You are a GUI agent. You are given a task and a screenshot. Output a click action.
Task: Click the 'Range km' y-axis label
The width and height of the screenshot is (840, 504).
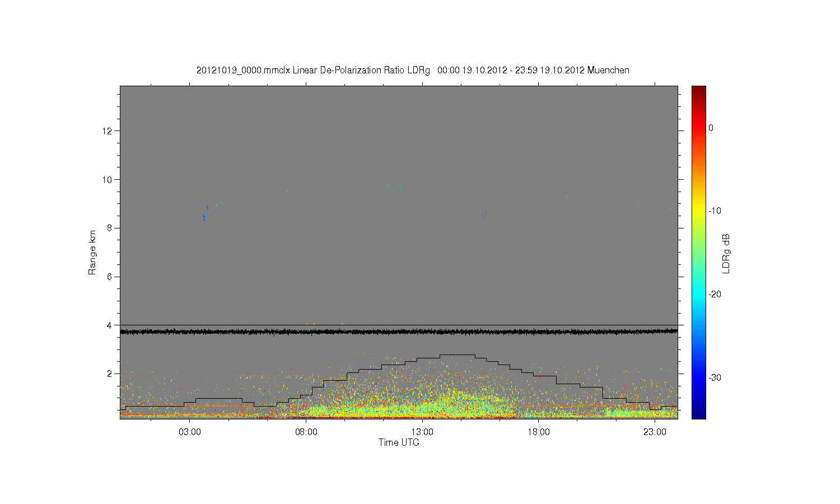pyautogui.click(x=92, y=253)
